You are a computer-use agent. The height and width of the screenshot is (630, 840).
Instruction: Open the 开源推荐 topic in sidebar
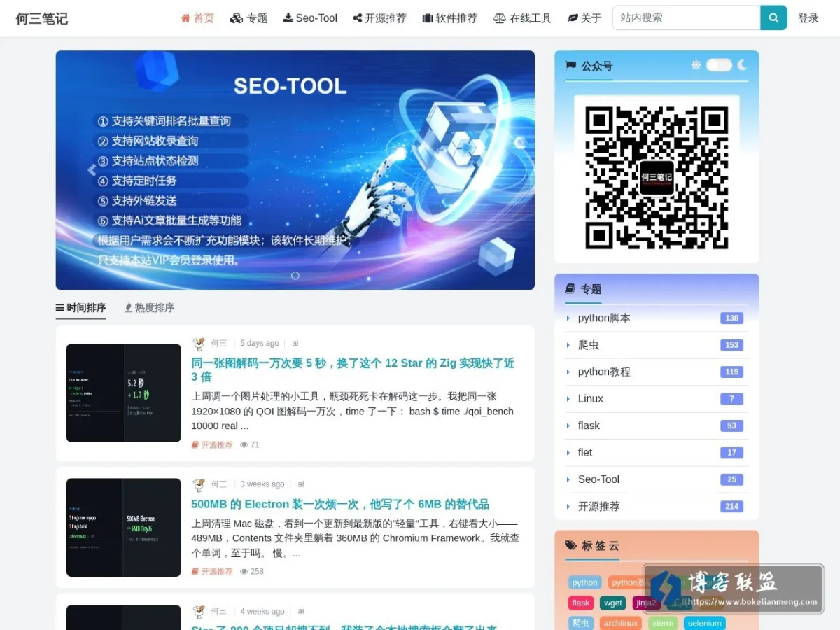point(599,506)
